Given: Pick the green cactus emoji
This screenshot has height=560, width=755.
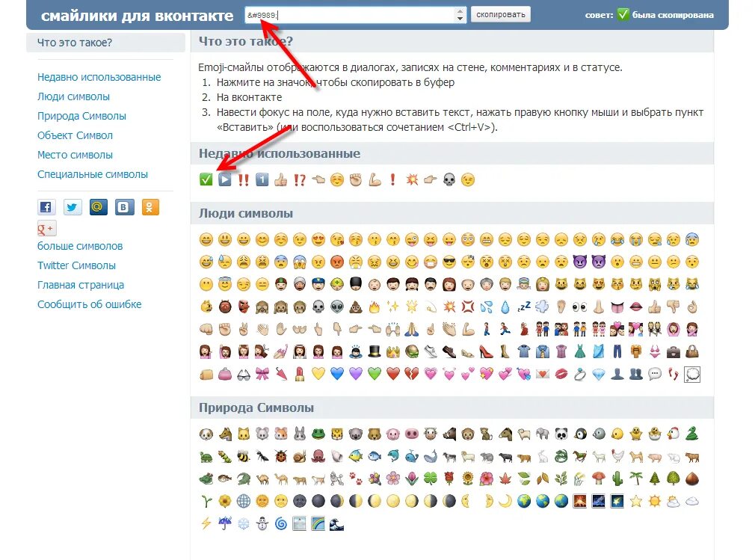Looking at the screenshot, I should coord(617,479).
